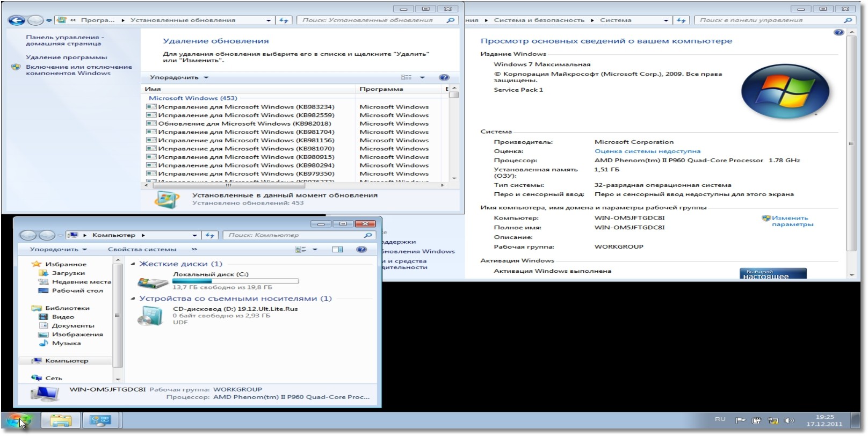Open clock showing 19:25 in tray
868x436 pixels.
point(824,420)
